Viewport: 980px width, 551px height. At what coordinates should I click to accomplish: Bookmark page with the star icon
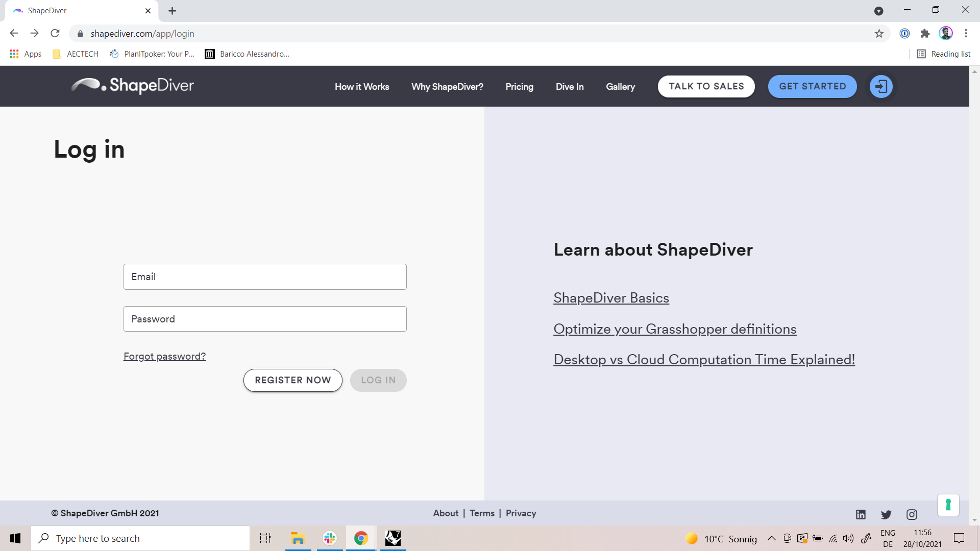pos(879,34)
